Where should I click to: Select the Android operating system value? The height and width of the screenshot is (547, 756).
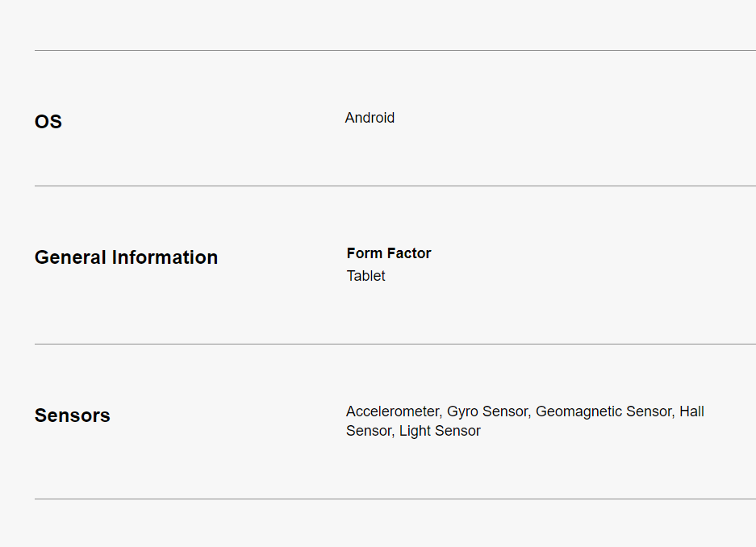click(x=370, y=118)
